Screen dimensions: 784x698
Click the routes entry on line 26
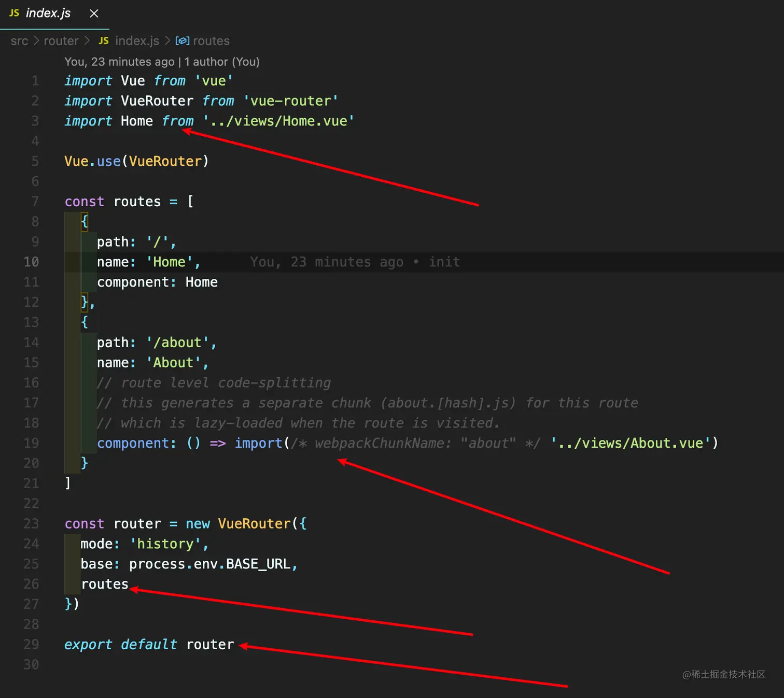point(105,585)
